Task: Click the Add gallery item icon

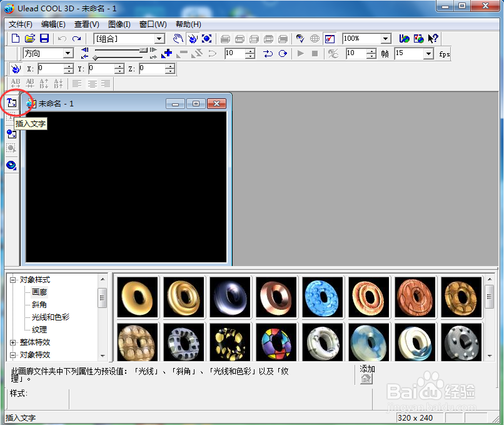Action: (366, 379)
